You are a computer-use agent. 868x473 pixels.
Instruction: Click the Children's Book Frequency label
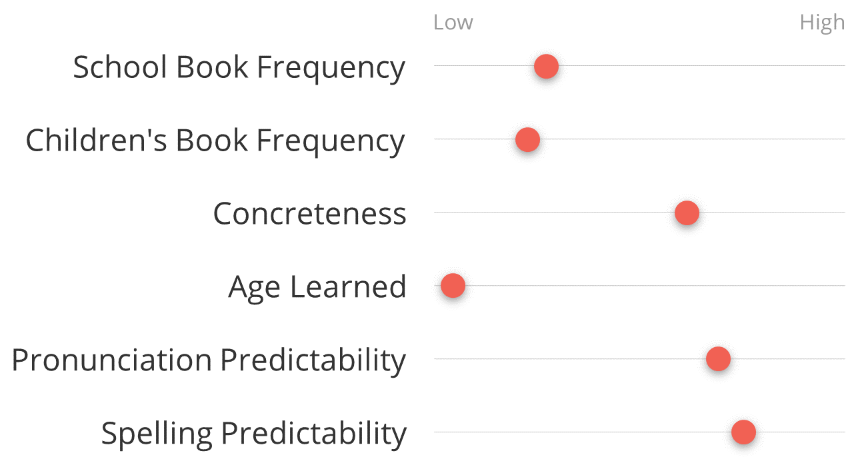[215, 141]
